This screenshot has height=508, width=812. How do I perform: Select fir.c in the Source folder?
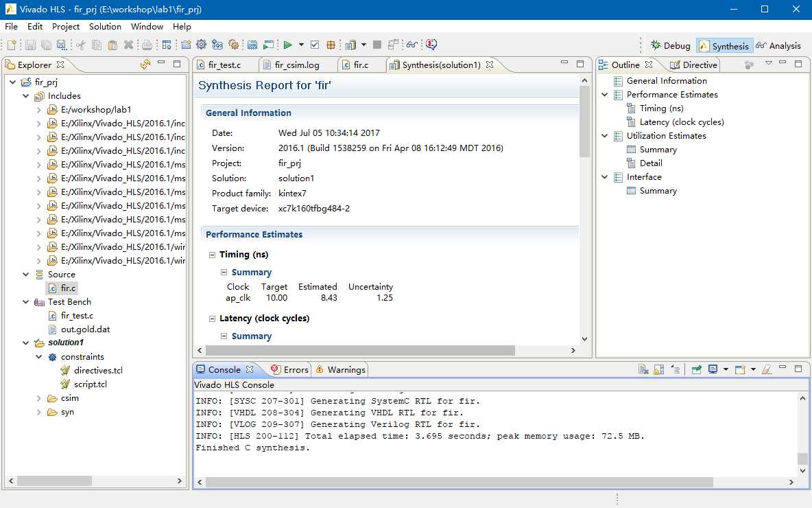[x=68, y=288]
